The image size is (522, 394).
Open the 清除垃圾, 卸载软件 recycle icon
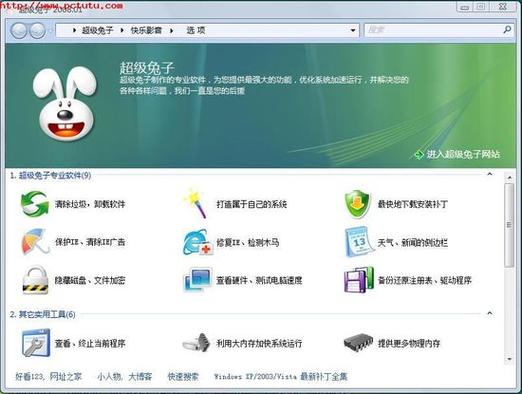pos(35,204)
